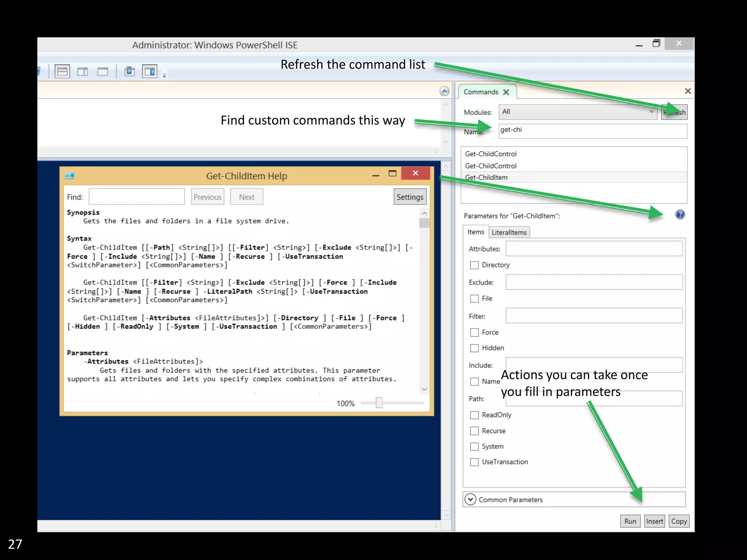Tick the UseTransaction checkbox
This screenshot has width=747, height=560.
(474, 462)
